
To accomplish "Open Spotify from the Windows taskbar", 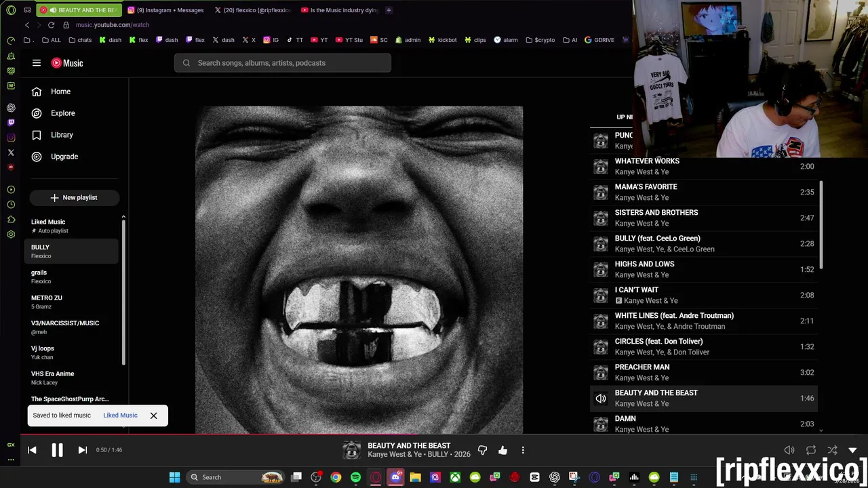I will click(355, 477).
